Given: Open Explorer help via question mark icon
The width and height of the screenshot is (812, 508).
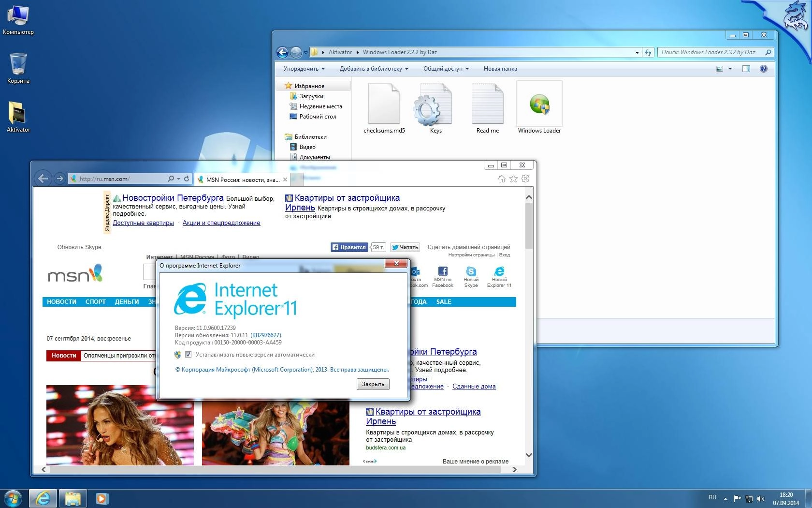Looking at the screenshot, I should click(764, 69).
